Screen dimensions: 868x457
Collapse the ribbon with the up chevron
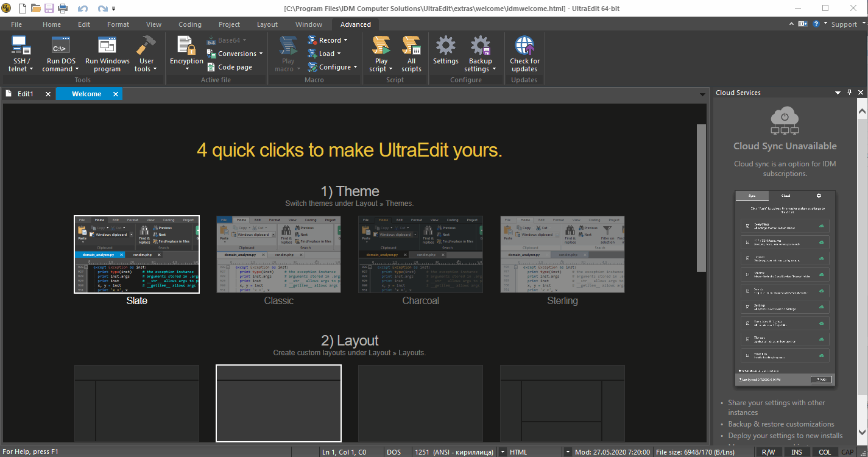pos(792,24)
